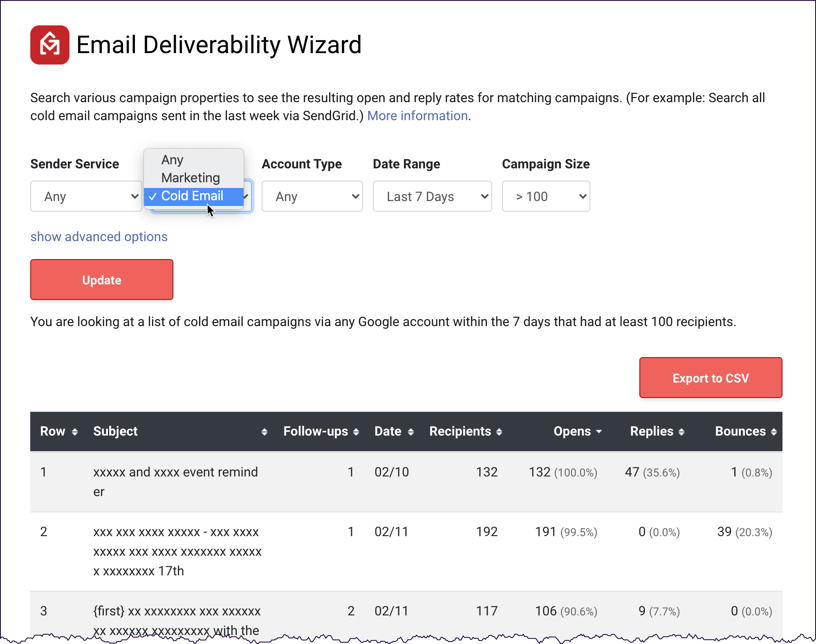816x644 pixels.
Task: Click subject ending with '17th' in row 2
Action: click(x=177, y=551)
